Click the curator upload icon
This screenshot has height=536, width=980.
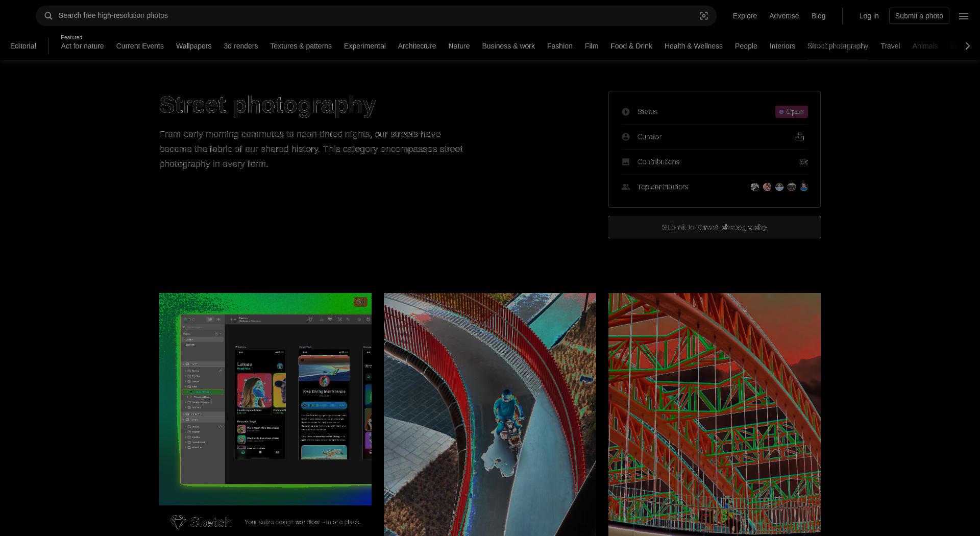click(800, 137)
